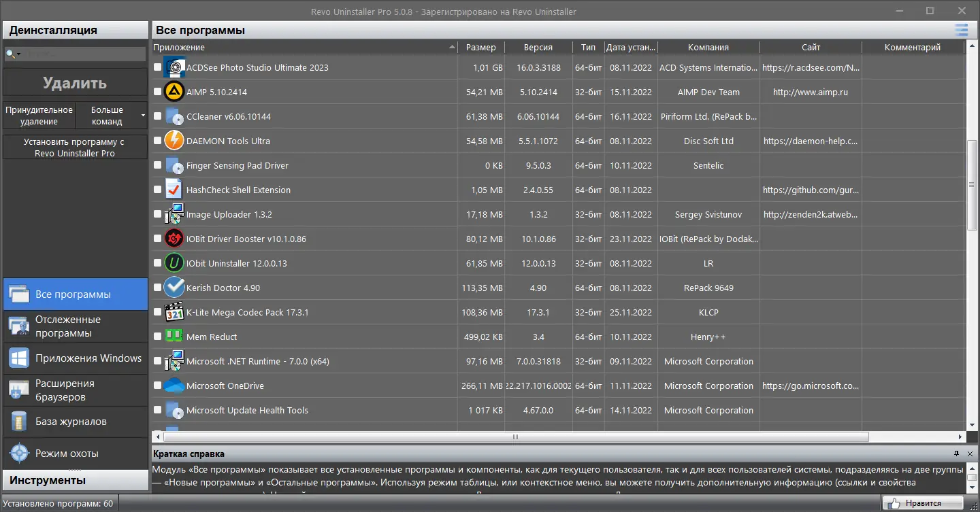Click the large Удалить button
The height and width of the screenshot is (512, 980).
click(75, 84)
